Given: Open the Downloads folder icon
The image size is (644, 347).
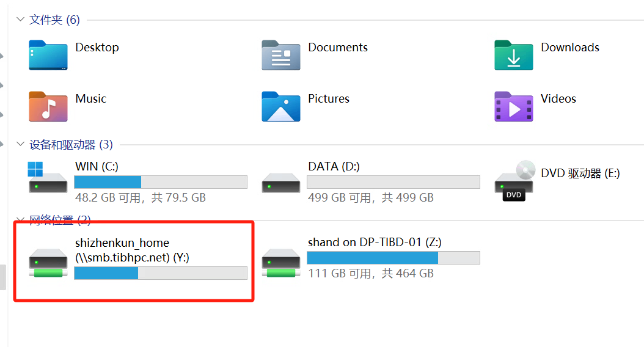Looking at the screenshot, I should point(514,56).
